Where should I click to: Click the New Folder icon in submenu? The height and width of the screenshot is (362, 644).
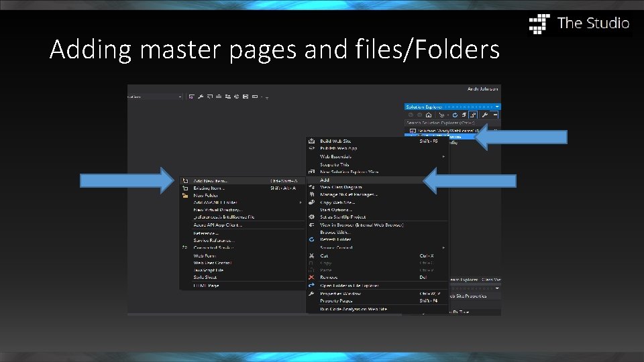[185, 195]
